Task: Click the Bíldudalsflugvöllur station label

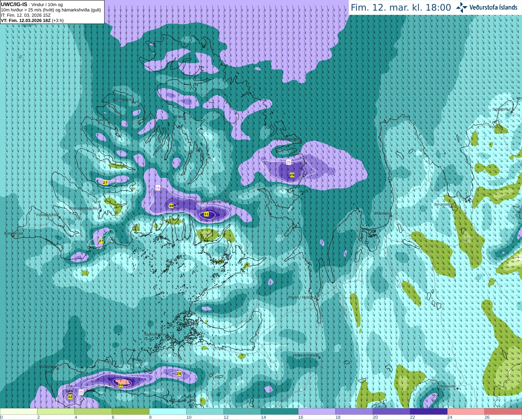Action: point(85,208)
